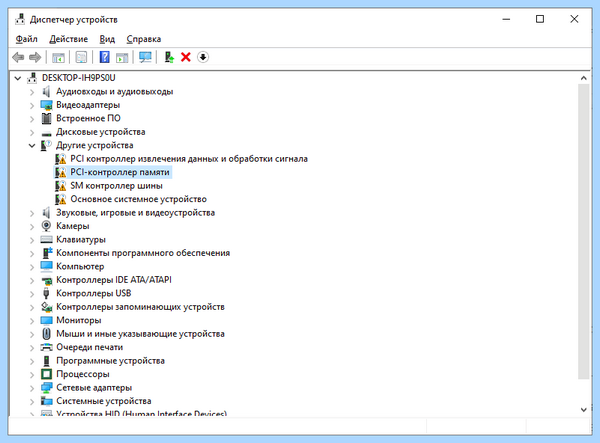The width and height of the screenshot is (600, 443).
Task: Expand the Контроллеры IDE ATA/ATAPI category
Action: (x=32, y=280)
